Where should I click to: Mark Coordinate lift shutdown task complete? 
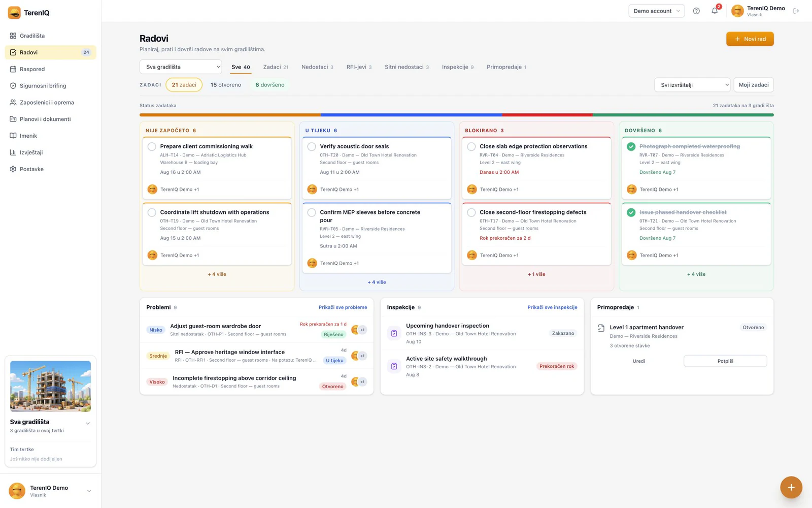152,212
